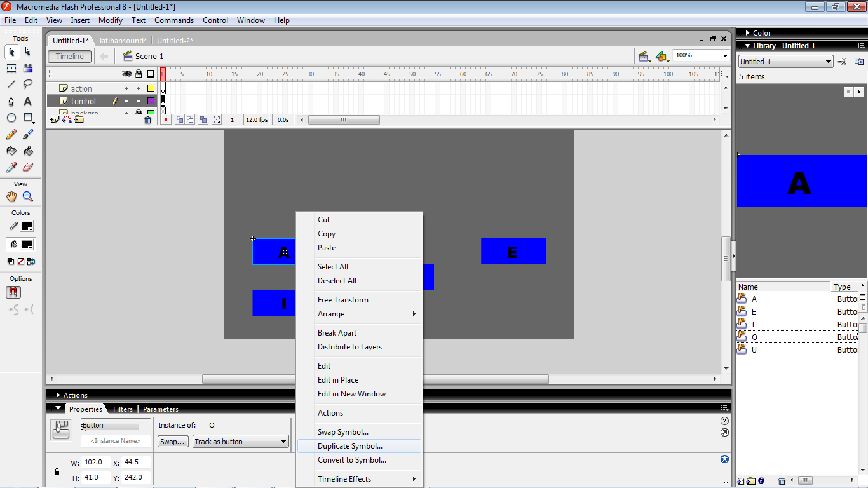This screenshot has height=488, width=868.
Task: Lock the action layer
Action: click(139, 89)
